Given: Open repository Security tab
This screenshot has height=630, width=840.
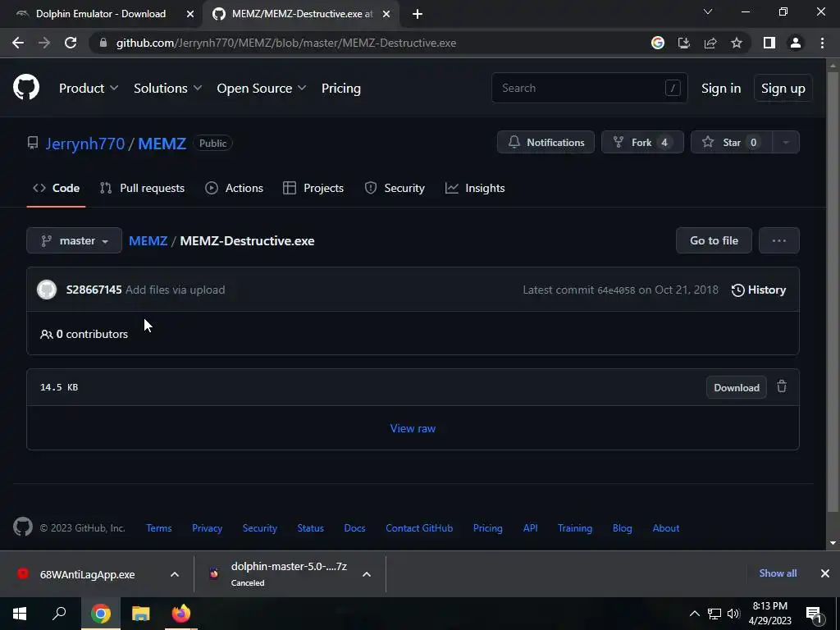Looking at the screenshot, I should click(395, 188).
